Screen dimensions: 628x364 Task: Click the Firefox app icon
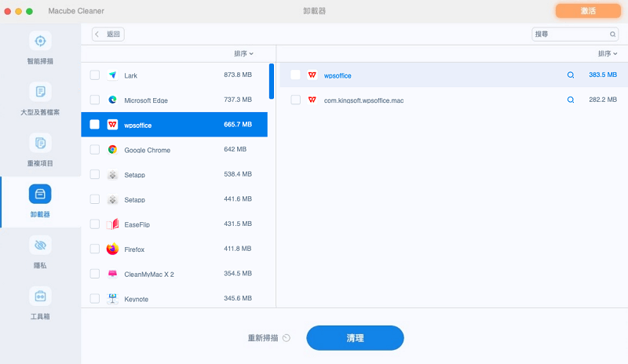112,249
